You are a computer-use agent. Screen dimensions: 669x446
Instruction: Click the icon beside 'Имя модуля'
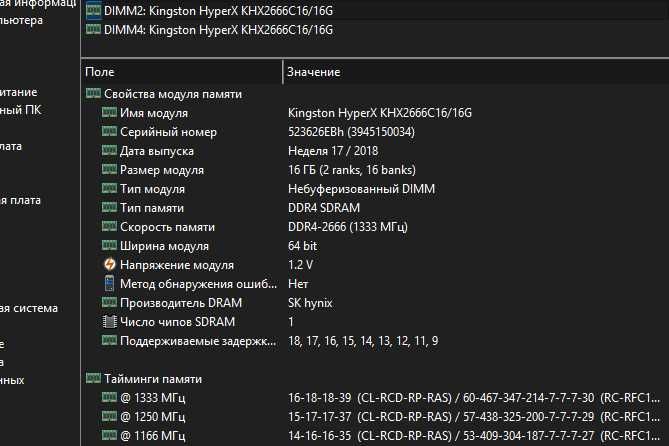(x=109, y=112)
